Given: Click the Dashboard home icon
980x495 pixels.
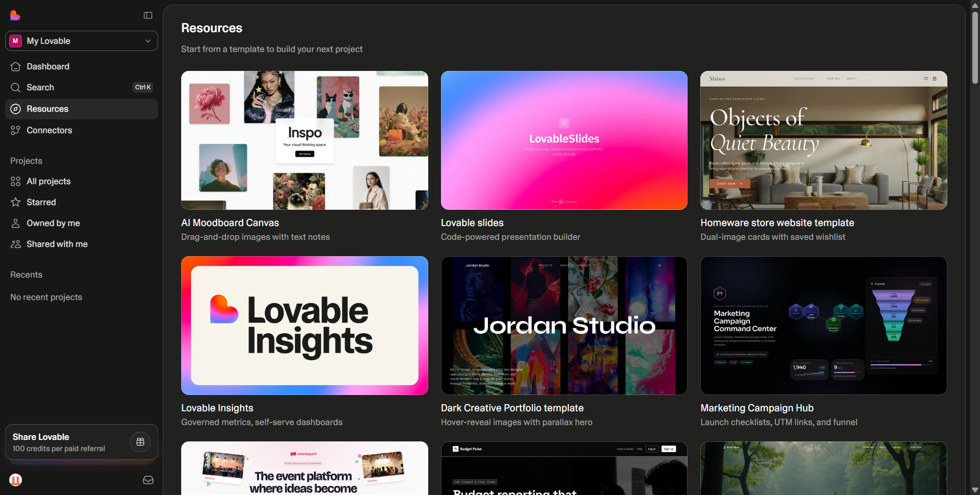Looking at the screenshot, I should pyautogui.click(x=16, y=66).
